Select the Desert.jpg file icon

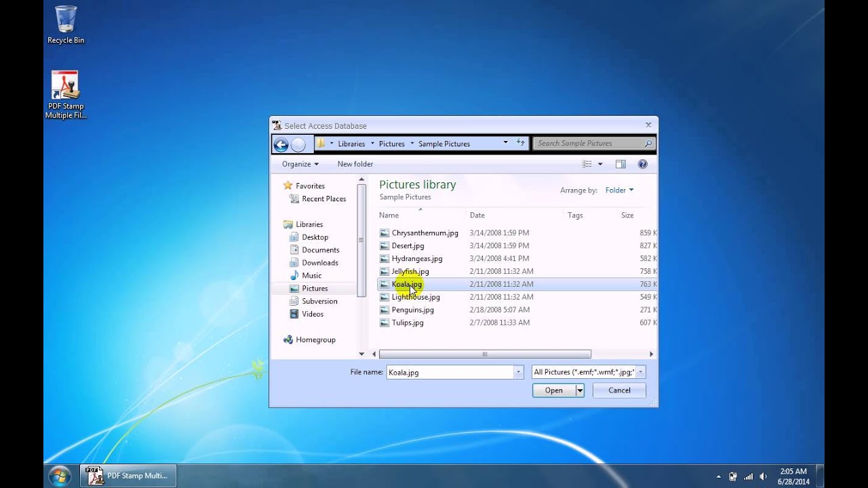(x=384, y=246)
